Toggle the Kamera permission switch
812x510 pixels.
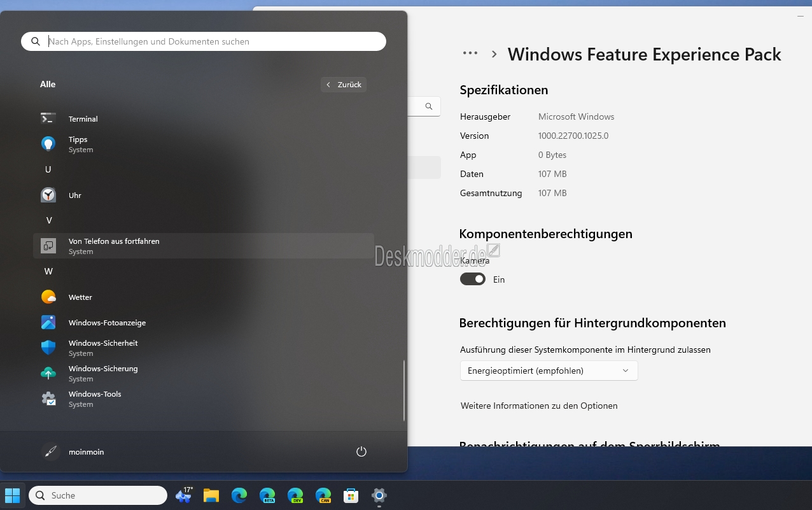pyautogui.click(x=473, y=279)
